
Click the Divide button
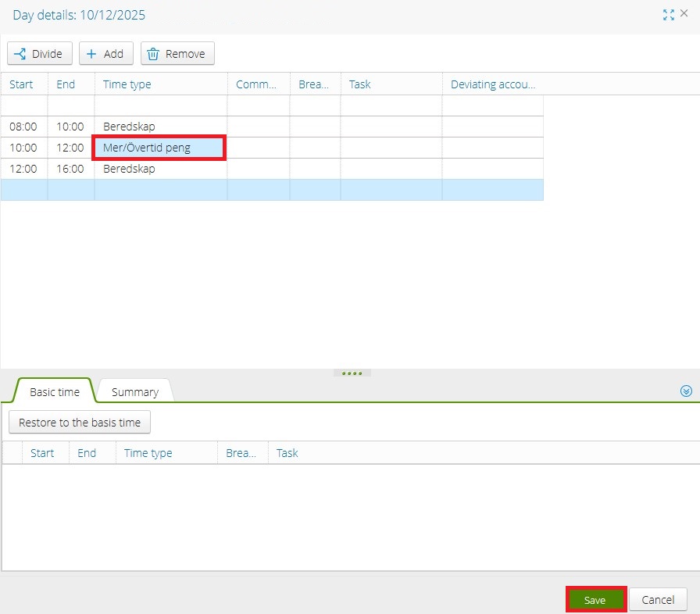tap(40, 54)
